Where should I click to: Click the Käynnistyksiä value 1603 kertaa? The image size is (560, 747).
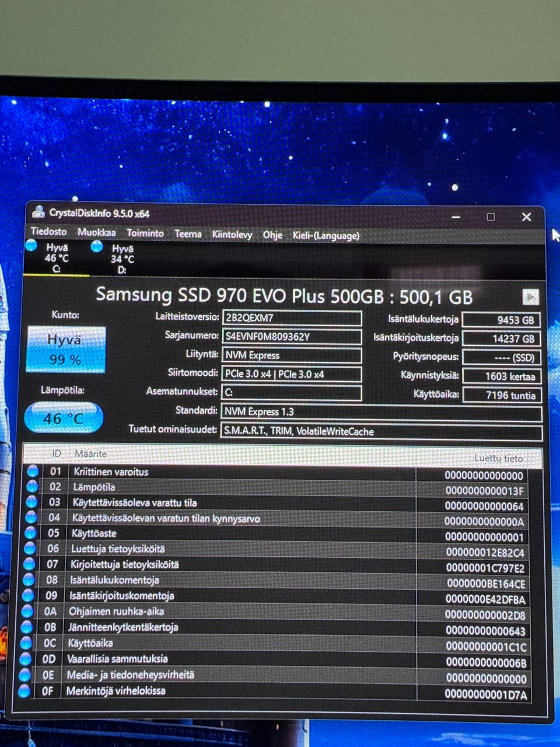[x=501, y=376]
